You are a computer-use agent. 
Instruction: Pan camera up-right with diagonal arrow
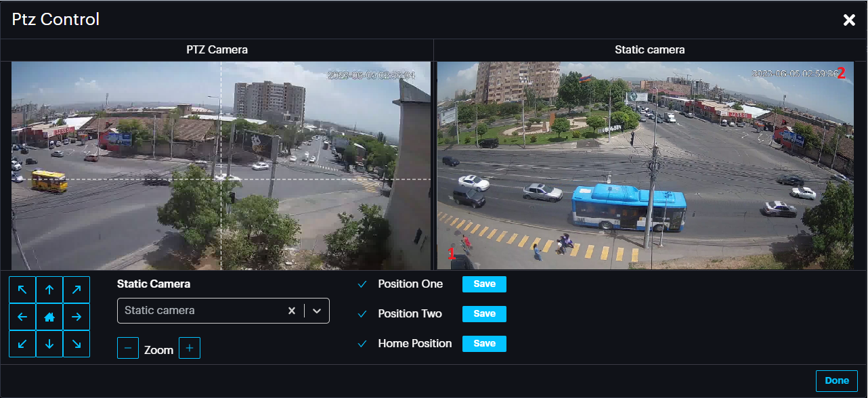(77, 290)
